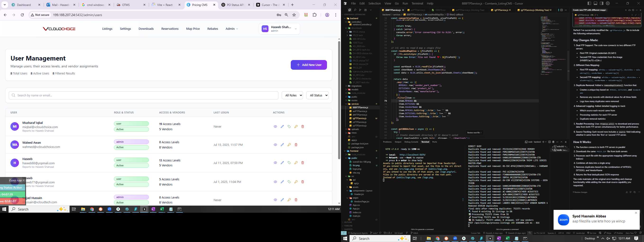Click Review next file button
Screen dimensions: 644x242
[x=474, y=133]
